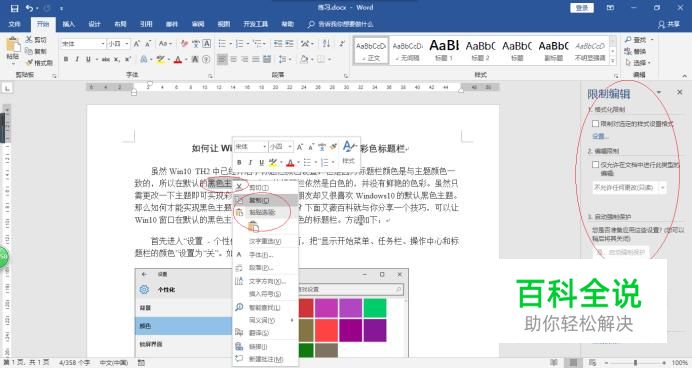Click the Tell Me search box
The image size is (692, 368).
pos(341,24)
